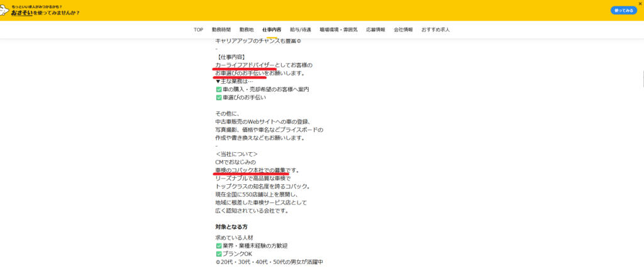Screen dimensions: 644x271
Task: Select the 仕事内容 tab
Action: pos(272,30)
